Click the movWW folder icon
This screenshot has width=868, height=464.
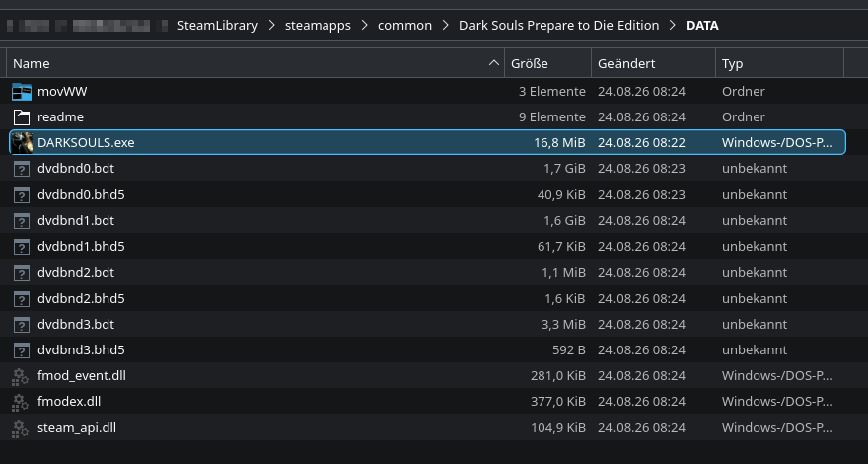(x=22, y=92)
